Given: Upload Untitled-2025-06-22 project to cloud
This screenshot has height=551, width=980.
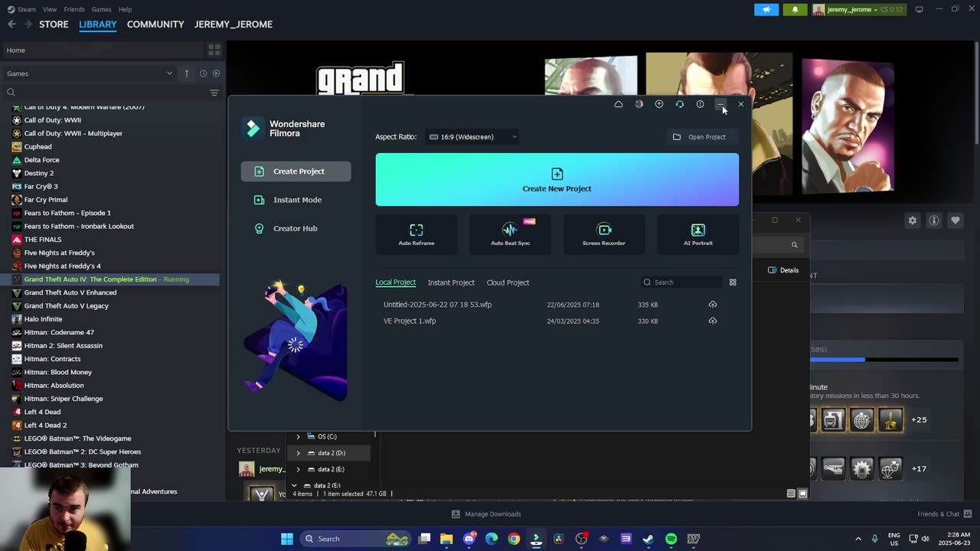Looking at the screenshot, I should pos(713,305).
